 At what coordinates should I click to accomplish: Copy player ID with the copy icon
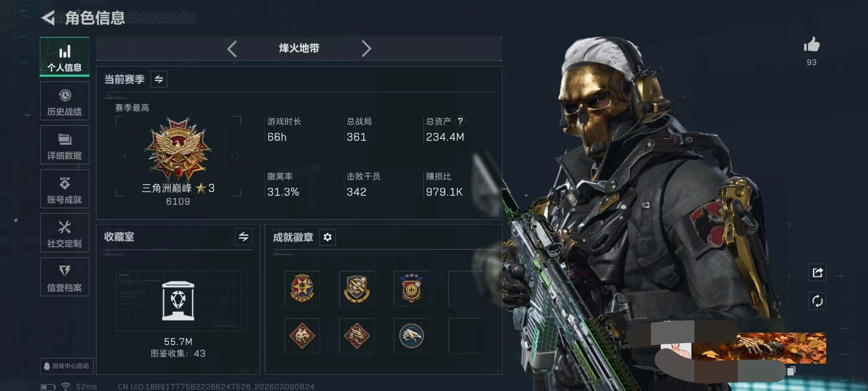click(790, 371)
